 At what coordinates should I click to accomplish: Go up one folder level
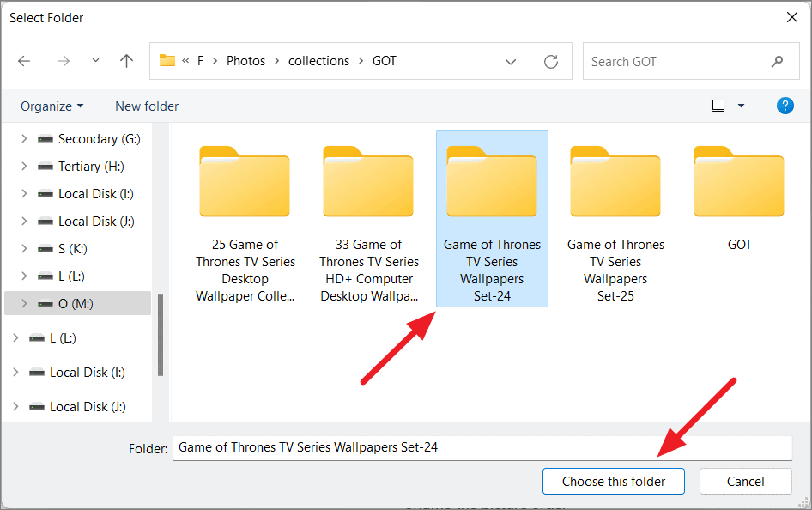(x=126, y=61)
